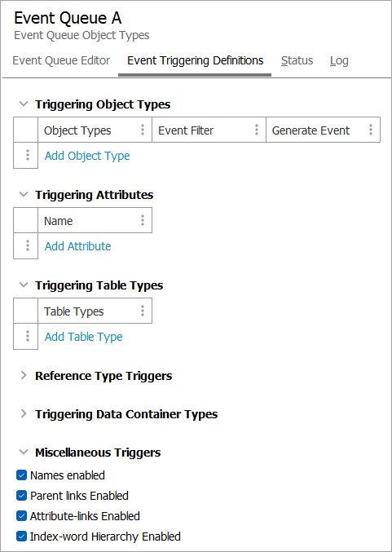Expand Triggering Data Container Types section

pos(24,414)
